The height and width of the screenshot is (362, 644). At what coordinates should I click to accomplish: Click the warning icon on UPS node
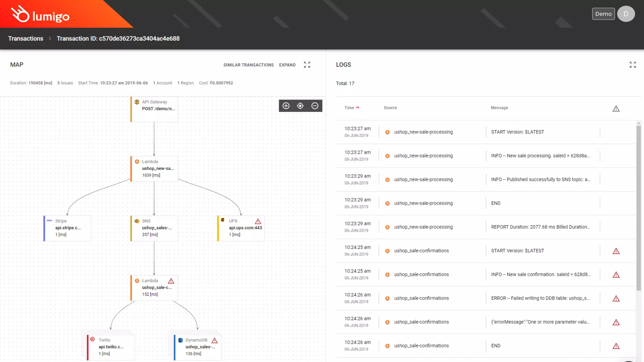click(x=258, y=221)
